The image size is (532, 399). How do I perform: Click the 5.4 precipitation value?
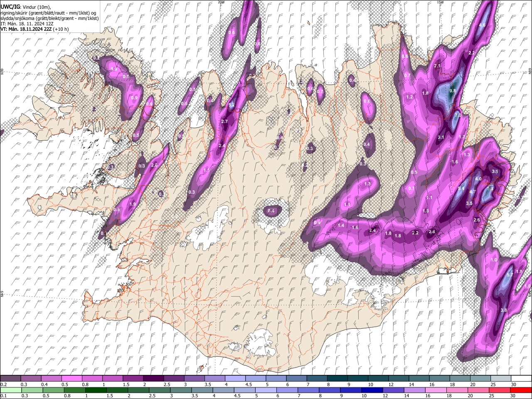pyautogui.click(x=461, y=189)
